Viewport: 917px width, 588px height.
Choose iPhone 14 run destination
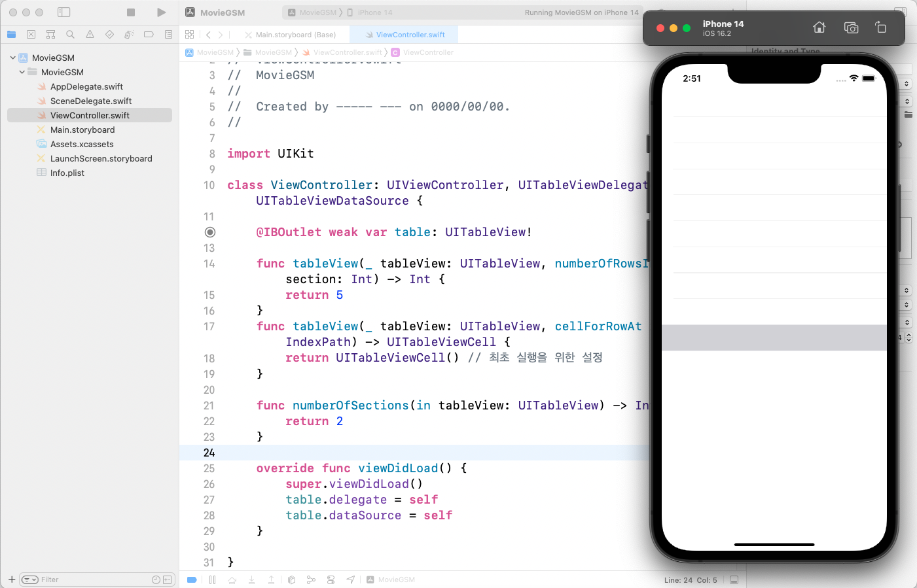point(370,12)
